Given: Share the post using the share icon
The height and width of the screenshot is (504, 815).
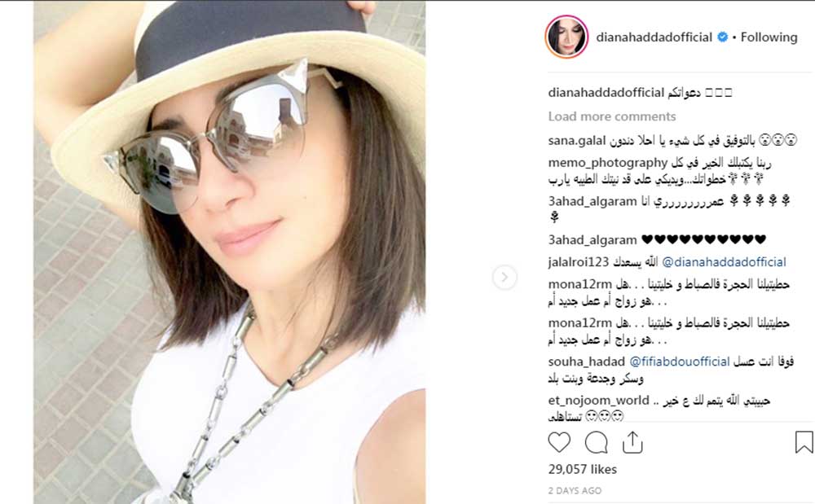Looking at the screenshot, I should click(632, 443).
